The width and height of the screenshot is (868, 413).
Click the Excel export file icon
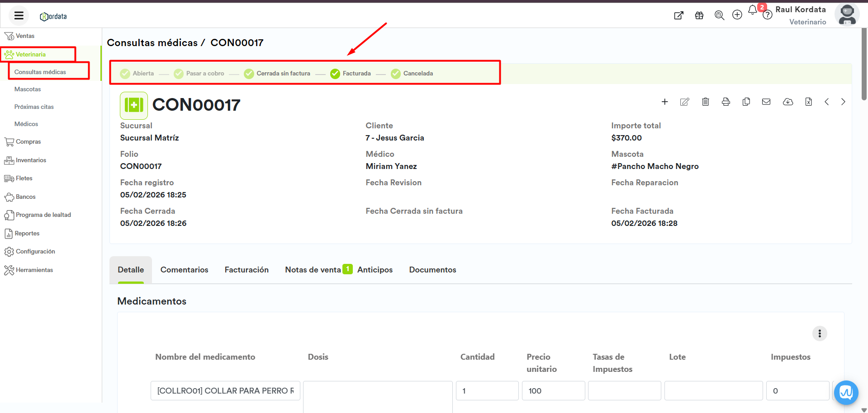pos(808,102)
